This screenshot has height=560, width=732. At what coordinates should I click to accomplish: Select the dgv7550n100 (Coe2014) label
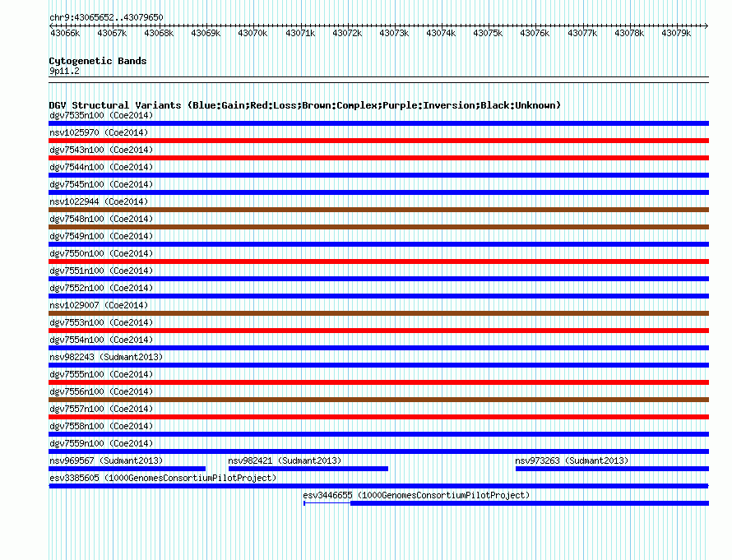(101, 253)
